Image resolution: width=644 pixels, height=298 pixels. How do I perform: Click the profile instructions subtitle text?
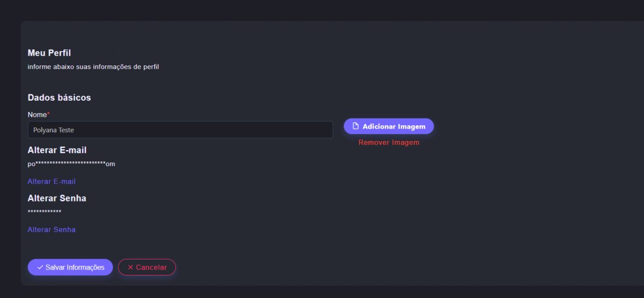(93, 67)
